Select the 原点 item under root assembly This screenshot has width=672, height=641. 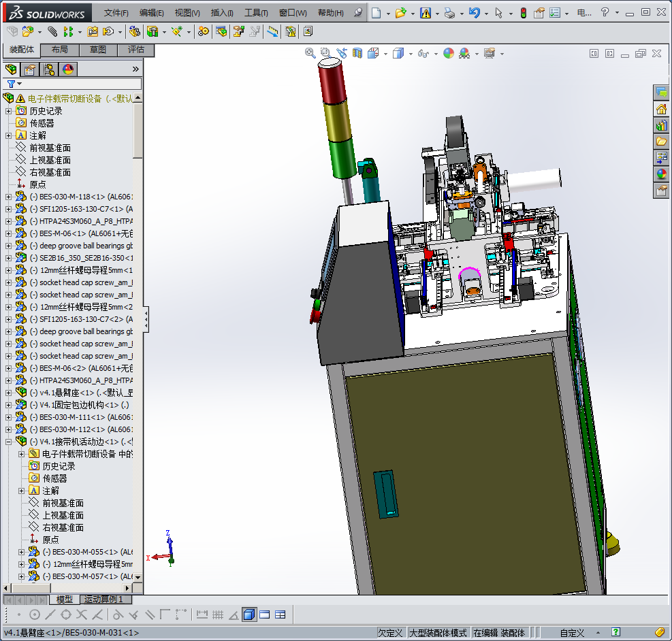point(37,185)
